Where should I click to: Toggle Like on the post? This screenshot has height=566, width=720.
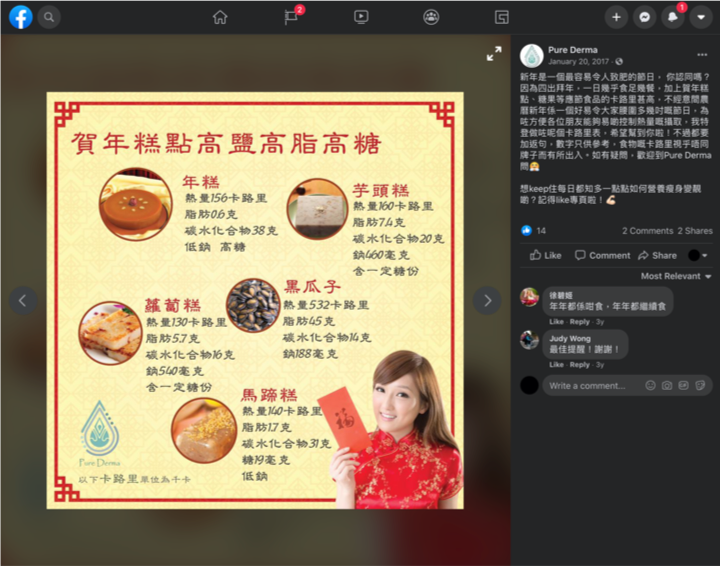(x=545, y=255)
